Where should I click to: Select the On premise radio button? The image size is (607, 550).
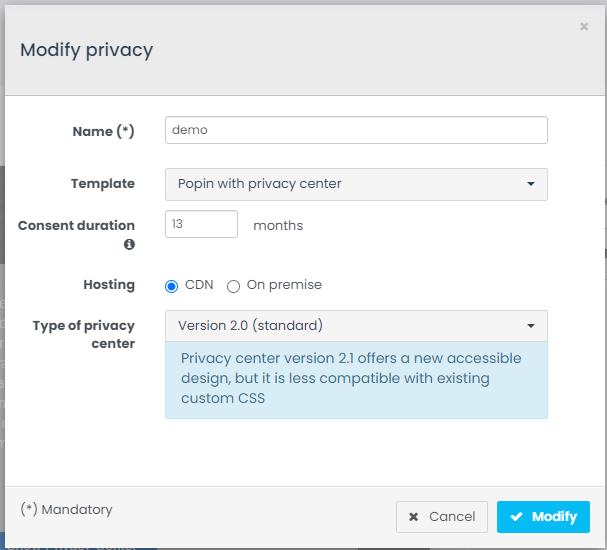pyautogui.click(x=234, y=286)
